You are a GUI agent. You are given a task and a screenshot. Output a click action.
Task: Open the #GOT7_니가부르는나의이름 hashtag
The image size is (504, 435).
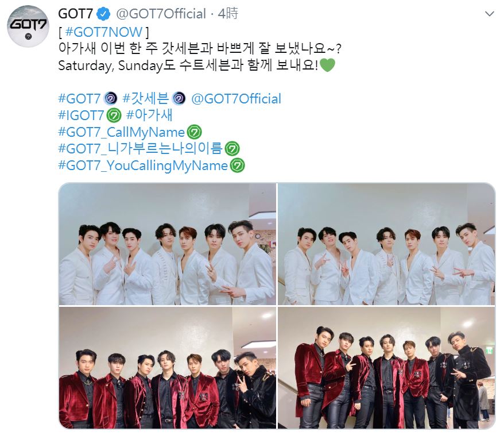point(141,149)
